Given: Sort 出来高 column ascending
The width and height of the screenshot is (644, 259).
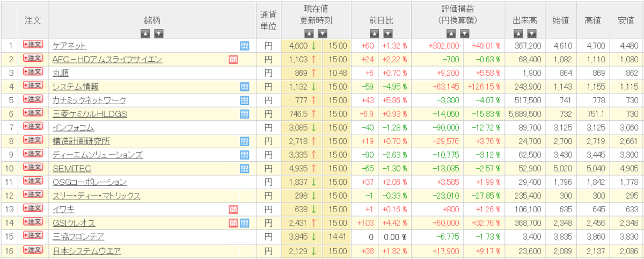Looking at the screenshot, I should [518, 33].
